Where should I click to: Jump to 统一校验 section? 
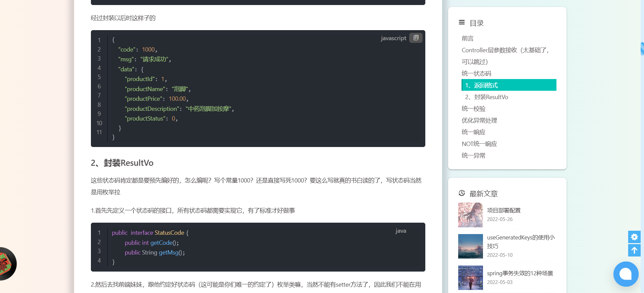474,109
